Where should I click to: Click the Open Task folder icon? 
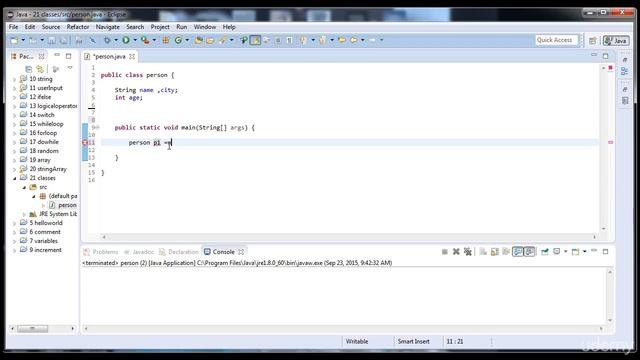[210, 40]
